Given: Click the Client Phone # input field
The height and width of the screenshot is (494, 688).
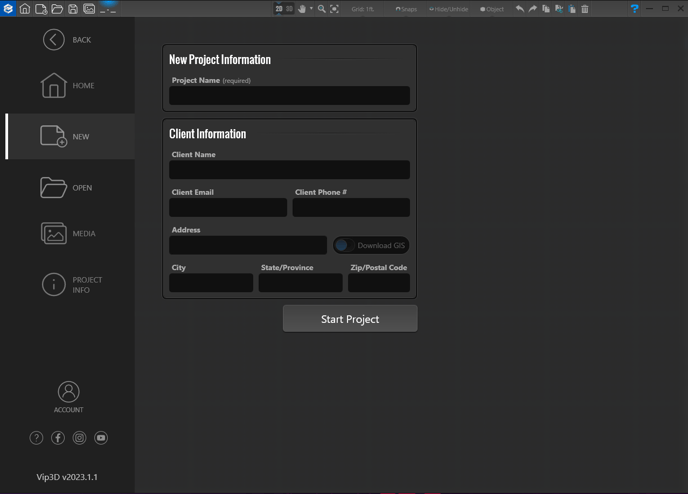Looking at the screenshot, I should (x=351, y=207).
